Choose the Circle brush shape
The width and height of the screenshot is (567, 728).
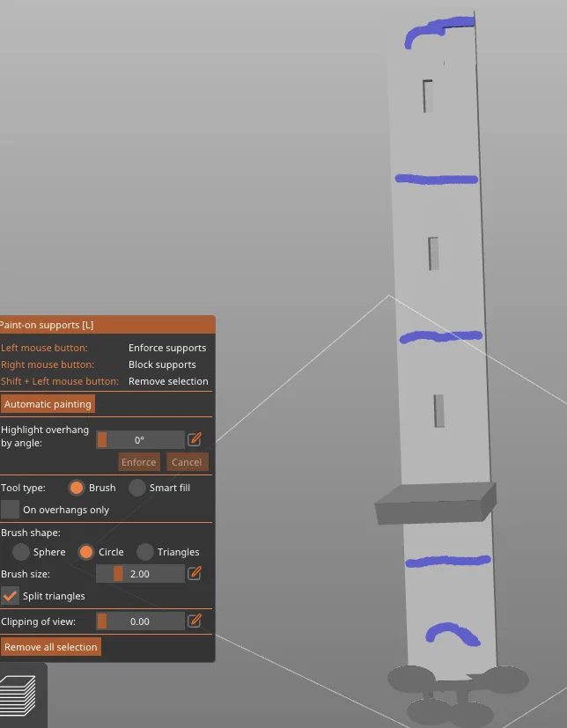click(x=86, y=552)
